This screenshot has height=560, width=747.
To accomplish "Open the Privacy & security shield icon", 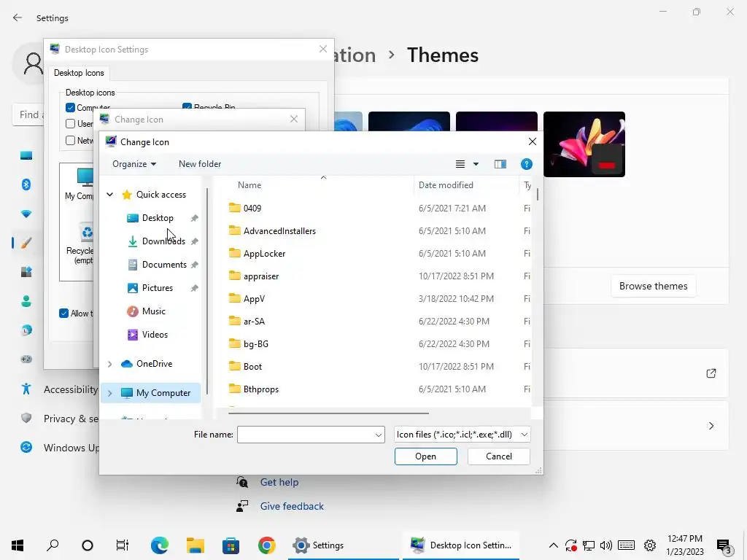I will pyautogui.click(x=26, y=418).
